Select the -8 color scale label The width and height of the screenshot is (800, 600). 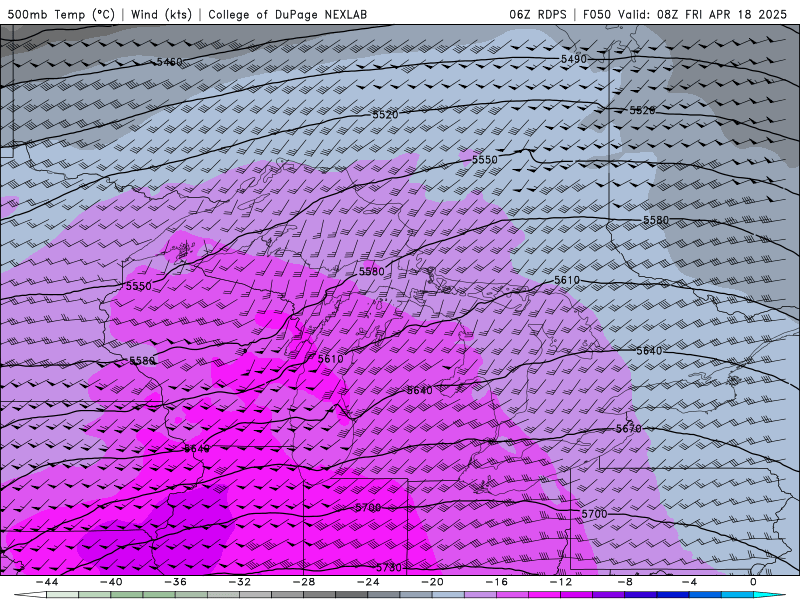[x=625, y=582]
